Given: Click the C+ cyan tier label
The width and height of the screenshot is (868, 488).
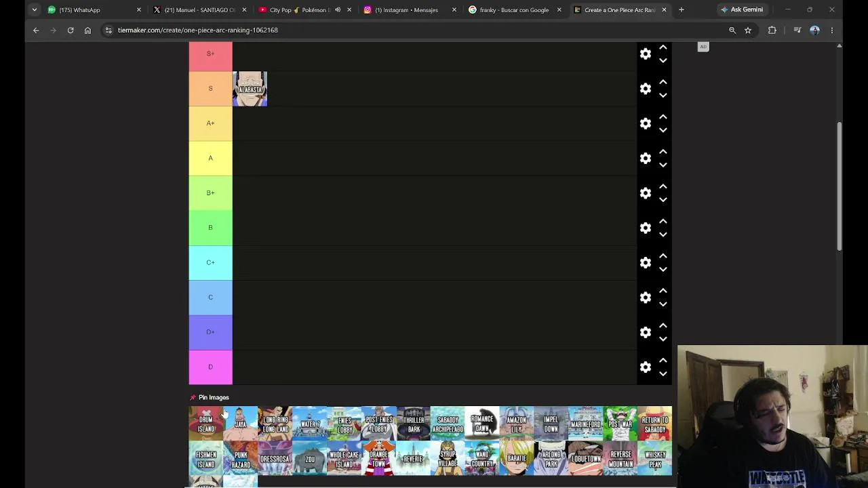Looking at the screenshot, I should tap(210, 262).
